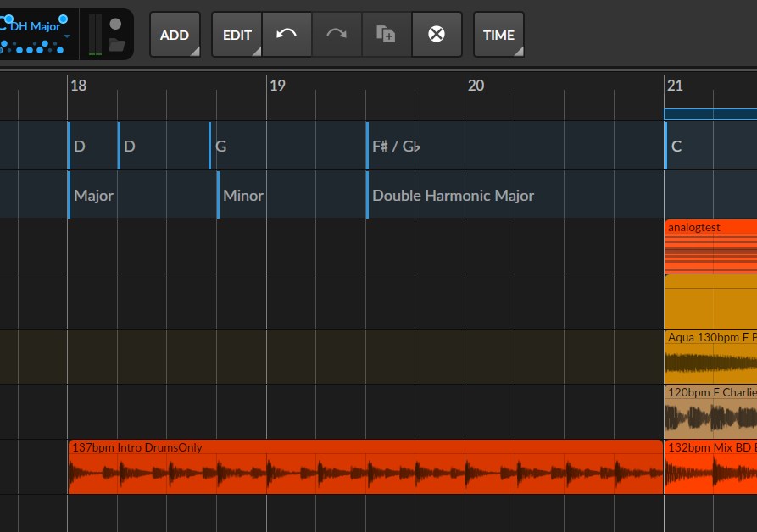Click the undo arrow button
Viewport: 757px width, 532px height.
coord(287,35)
